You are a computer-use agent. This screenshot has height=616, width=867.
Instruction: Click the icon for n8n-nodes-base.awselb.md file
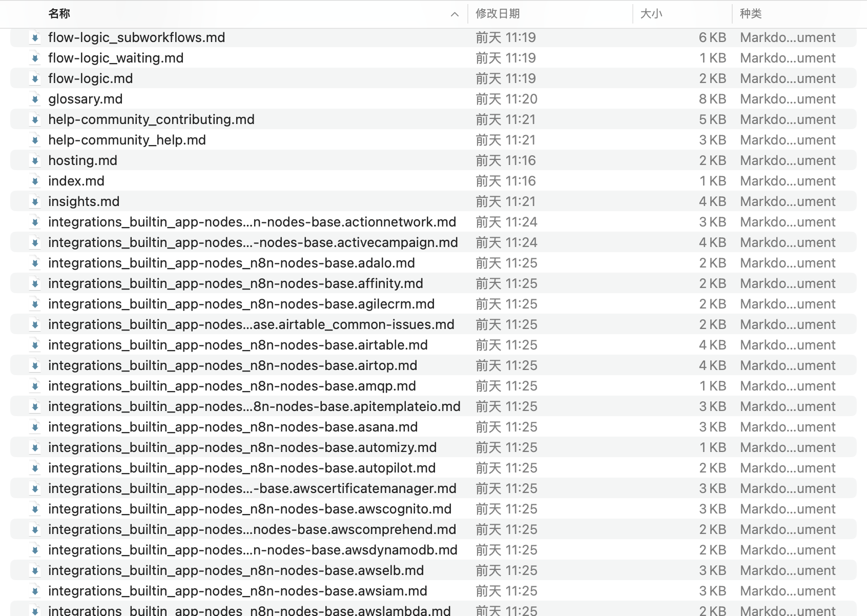35,570
